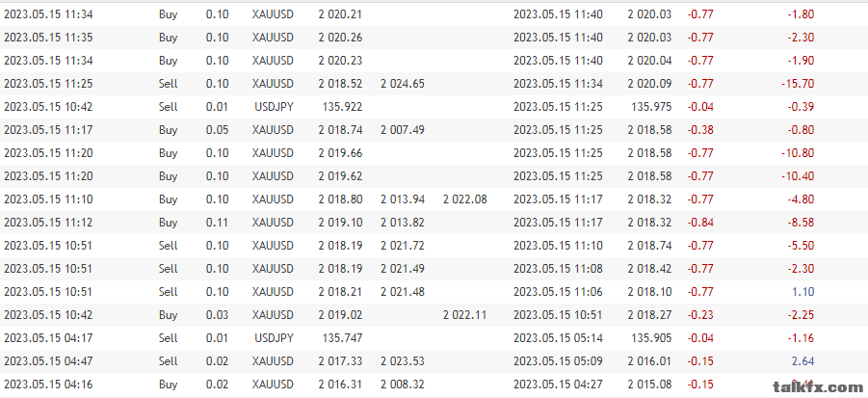The image size is (868, 398).
Task: Select the Sell trade with stop loss 2 024.65
Action: (x=434, y=84)
